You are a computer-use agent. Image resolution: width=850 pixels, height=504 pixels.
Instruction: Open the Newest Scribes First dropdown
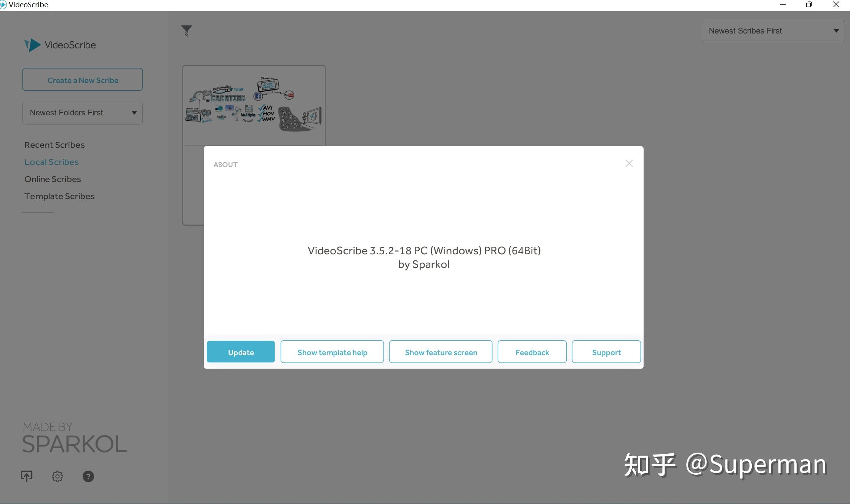[x=772, y=30]
